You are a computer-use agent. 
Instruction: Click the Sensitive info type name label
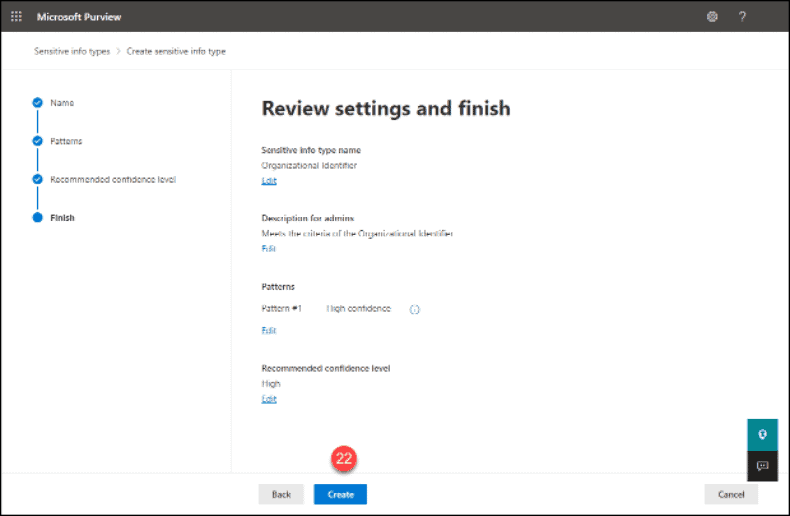311,150
